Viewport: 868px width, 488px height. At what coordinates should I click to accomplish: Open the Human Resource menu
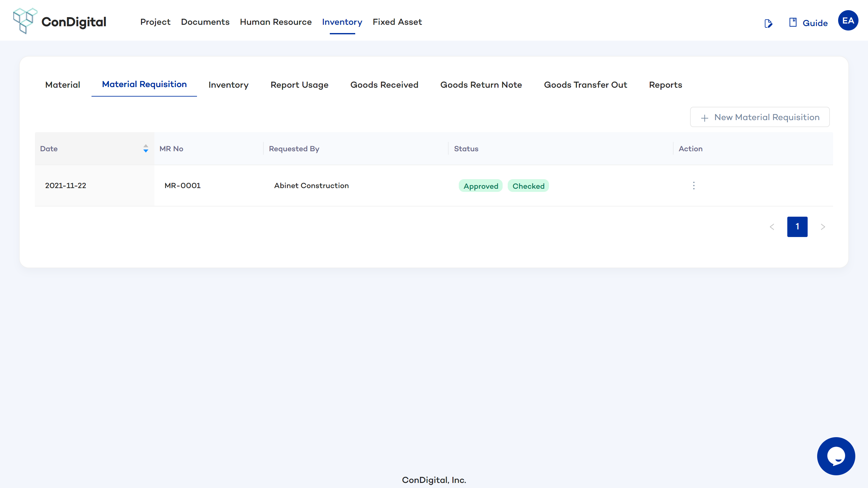[x=275, y=22]
